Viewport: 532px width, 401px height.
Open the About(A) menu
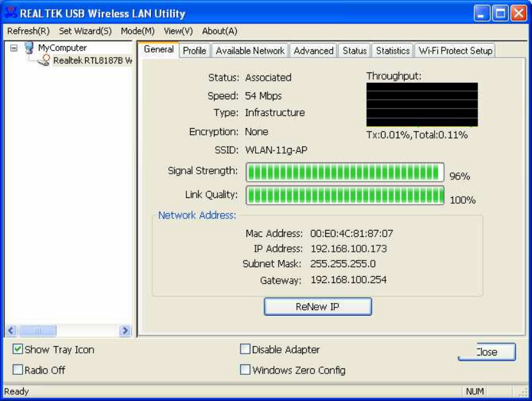[220, 31]
